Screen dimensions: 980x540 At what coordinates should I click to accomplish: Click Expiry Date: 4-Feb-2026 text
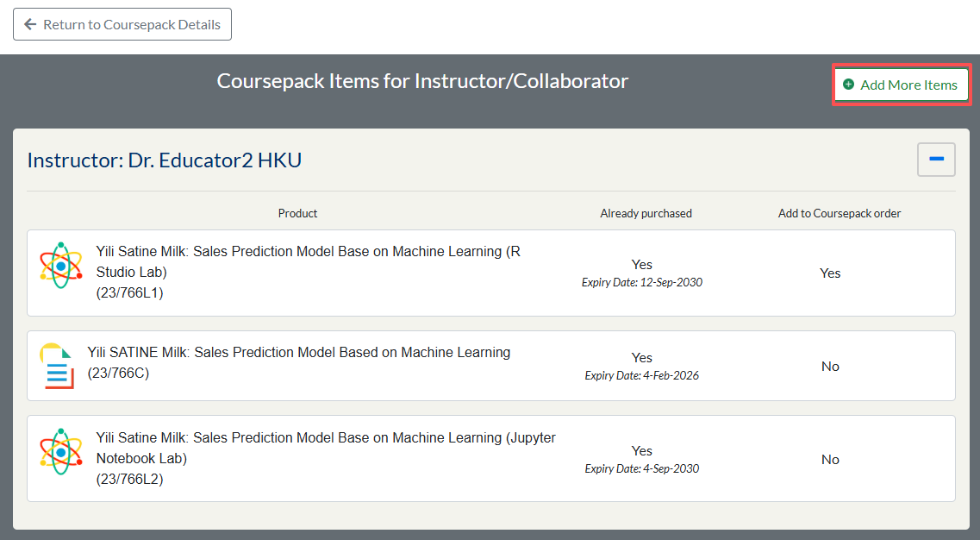(642, 375)
